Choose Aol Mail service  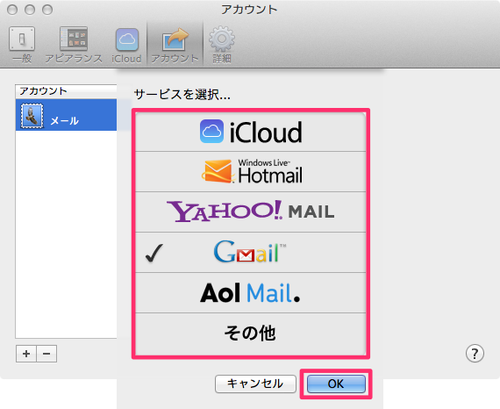point(251,293)
